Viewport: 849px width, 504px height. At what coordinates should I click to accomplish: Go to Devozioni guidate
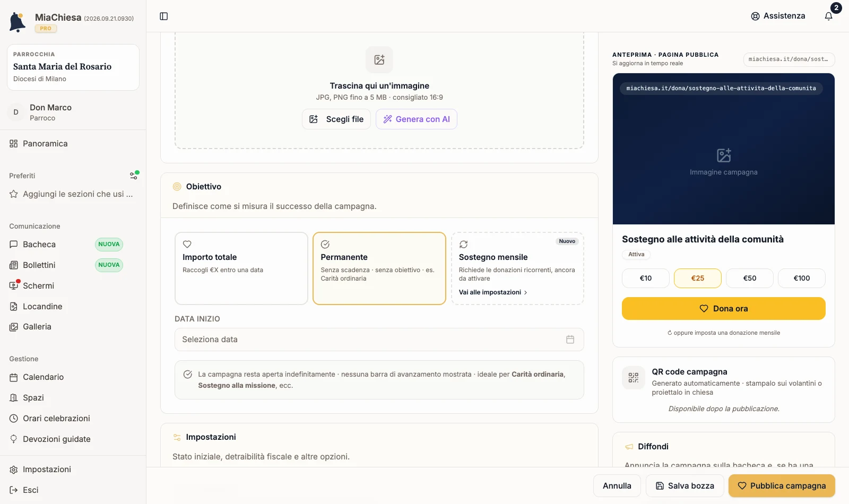(73, 439)
